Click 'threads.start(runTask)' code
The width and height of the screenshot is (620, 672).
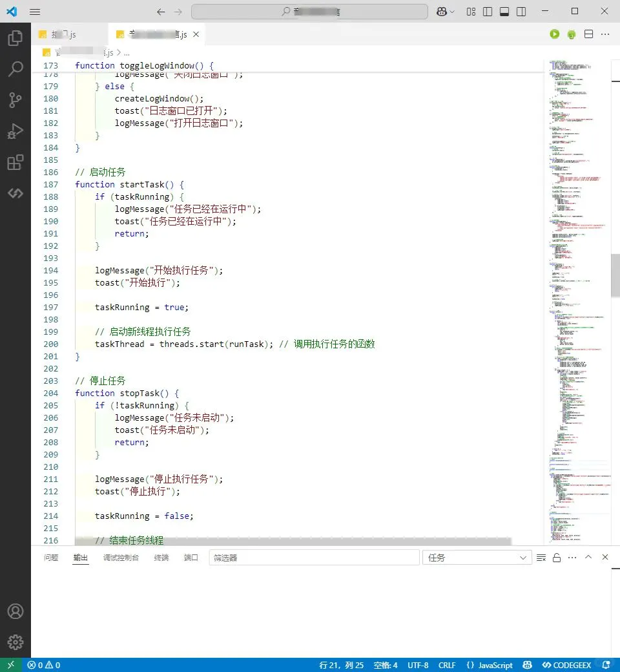coord(216,344)
